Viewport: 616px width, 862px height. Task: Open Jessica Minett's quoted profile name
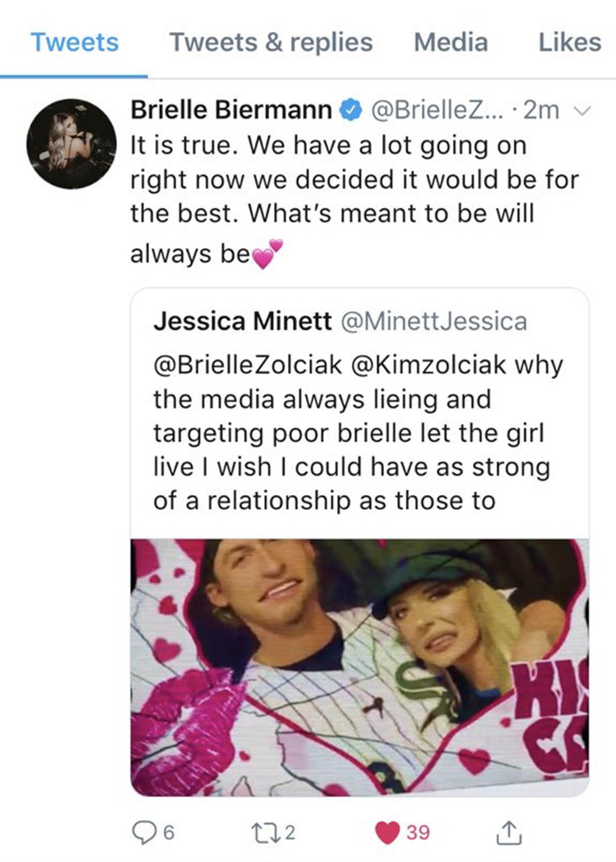point(241,321)
